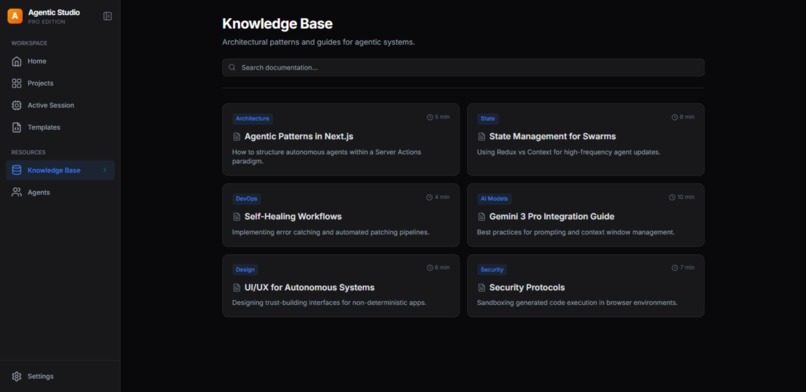Click the Security tag badge
Viewport: 806px width, 392px height.
click(x=492, y=270)
